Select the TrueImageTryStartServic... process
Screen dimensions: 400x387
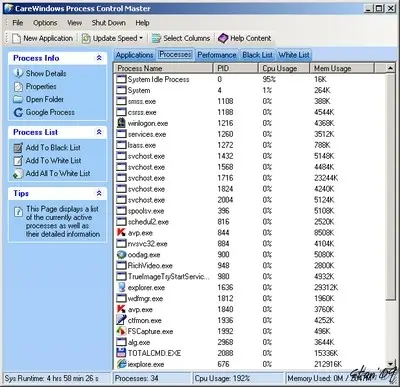tap(169, 277)
